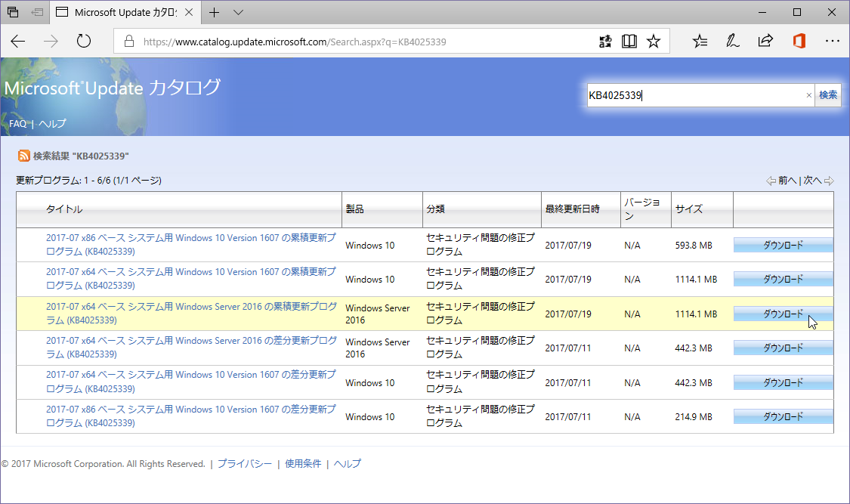Download the 214.9 MB update
Screen dimensions: 850x504
tap(784, 417)
